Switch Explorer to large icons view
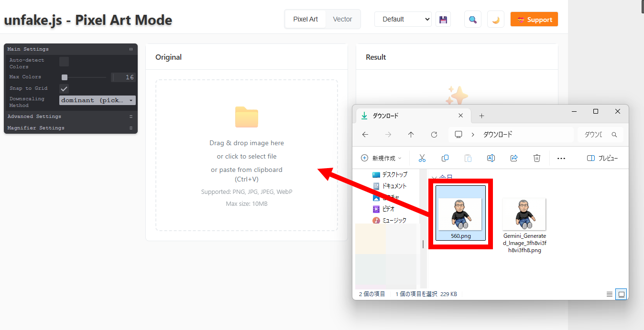 pos(622,294)
